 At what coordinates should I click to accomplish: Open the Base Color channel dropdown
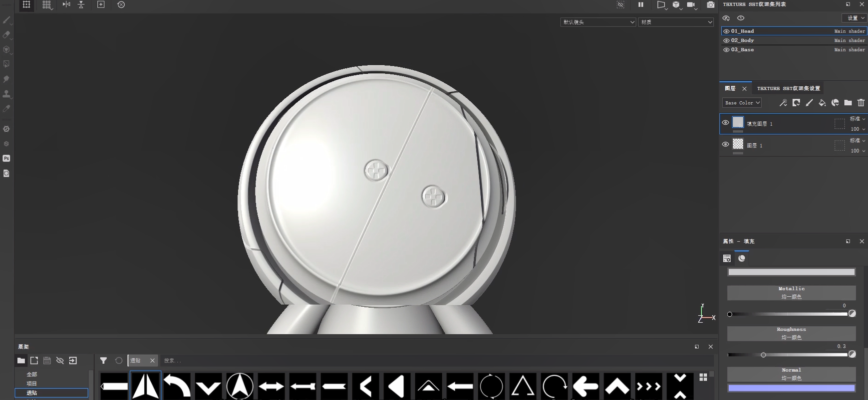(x=742, y=103)
